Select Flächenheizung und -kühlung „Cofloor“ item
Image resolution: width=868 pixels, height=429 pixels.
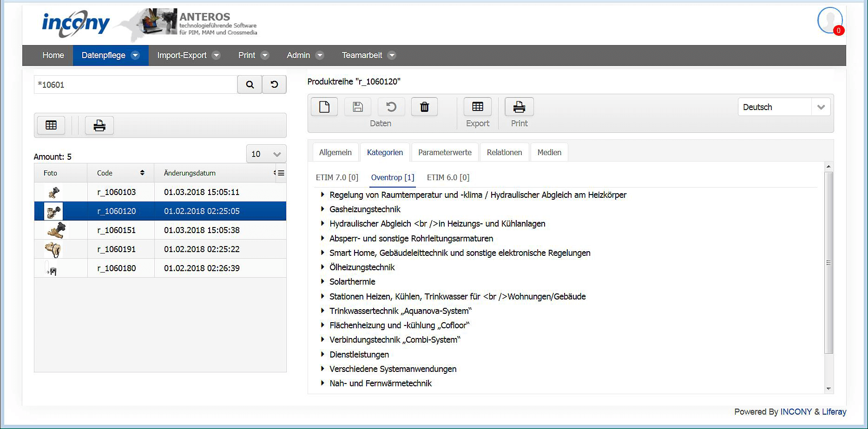tap(400, 325)
